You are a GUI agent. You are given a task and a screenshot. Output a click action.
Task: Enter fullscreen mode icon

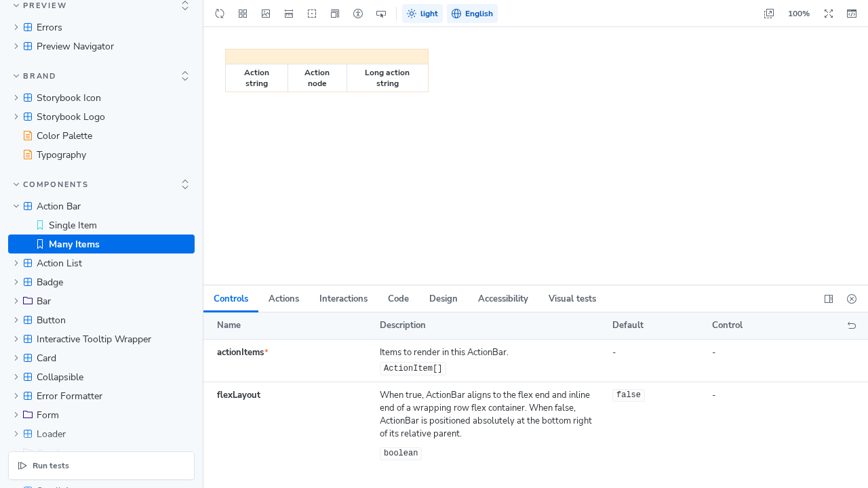[829, 14]
